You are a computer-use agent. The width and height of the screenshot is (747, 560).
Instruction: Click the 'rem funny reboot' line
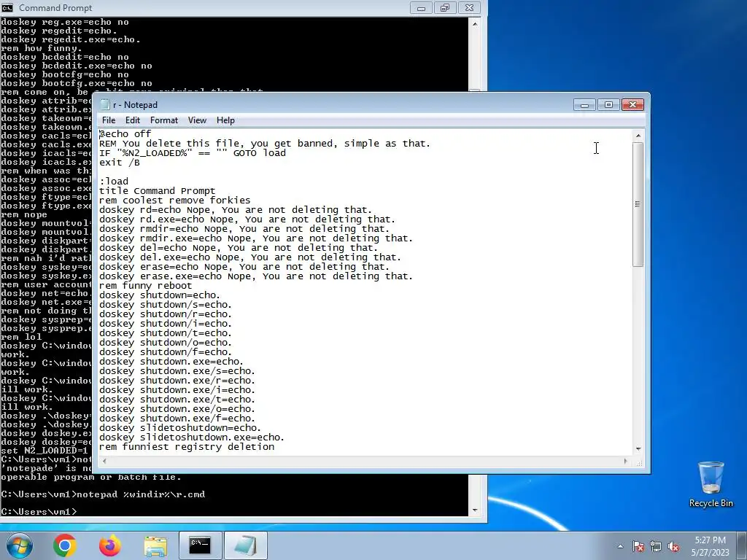coord(146,286)
